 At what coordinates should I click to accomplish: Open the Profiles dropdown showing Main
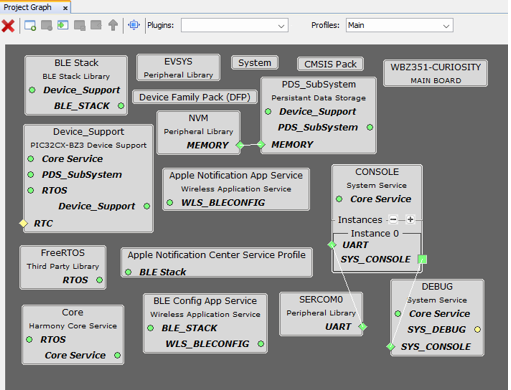[399, 25]
